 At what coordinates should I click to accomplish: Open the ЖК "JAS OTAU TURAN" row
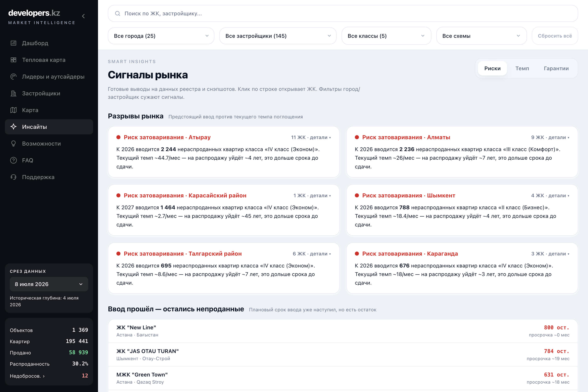(x=343, y=354)
